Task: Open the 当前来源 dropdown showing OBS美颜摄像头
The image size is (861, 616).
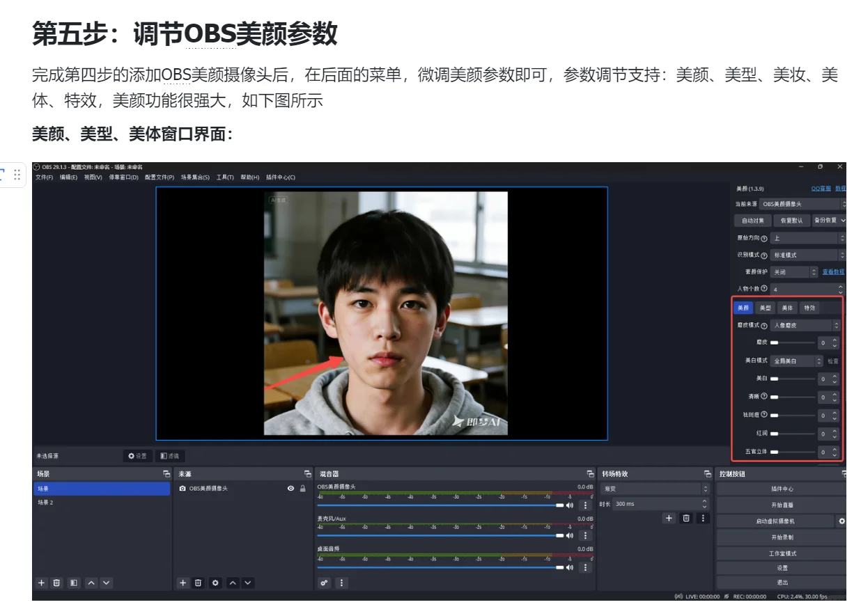Action: click(802, 205)
